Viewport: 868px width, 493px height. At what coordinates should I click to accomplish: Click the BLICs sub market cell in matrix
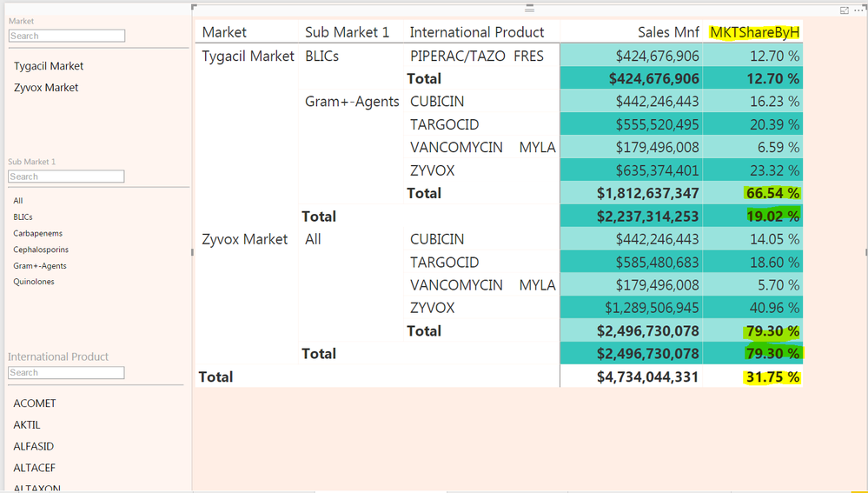tap(321, 56)
